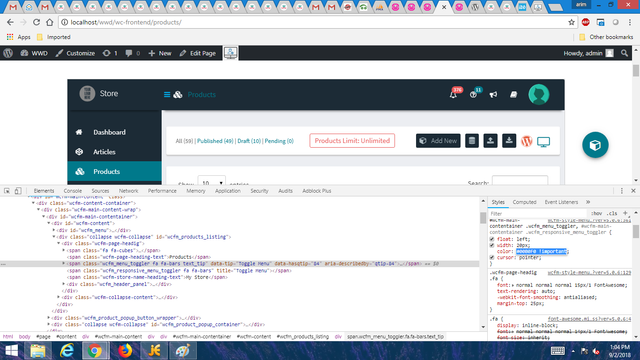640x360 pixels.
Task: Open the Computed styles tab
Action: [524, 202]
